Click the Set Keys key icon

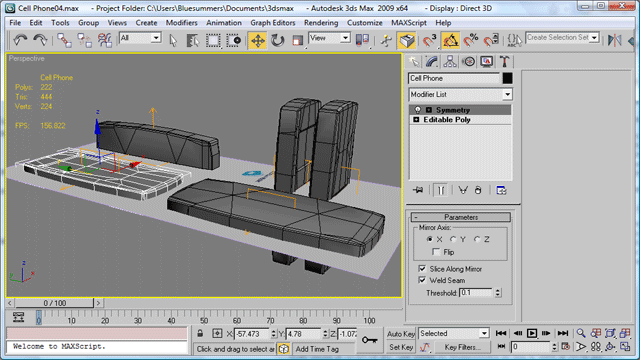click(369, 340)
